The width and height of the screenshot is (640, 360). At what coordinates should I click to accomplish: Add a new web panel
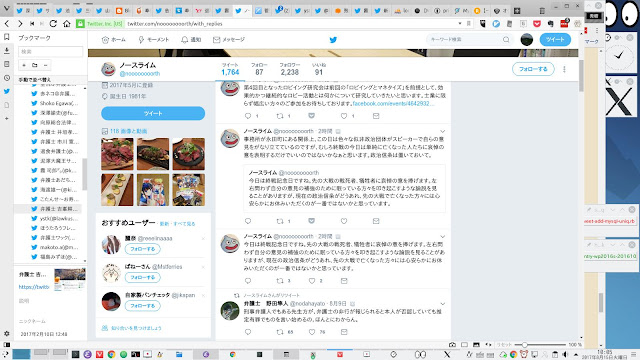7,118
